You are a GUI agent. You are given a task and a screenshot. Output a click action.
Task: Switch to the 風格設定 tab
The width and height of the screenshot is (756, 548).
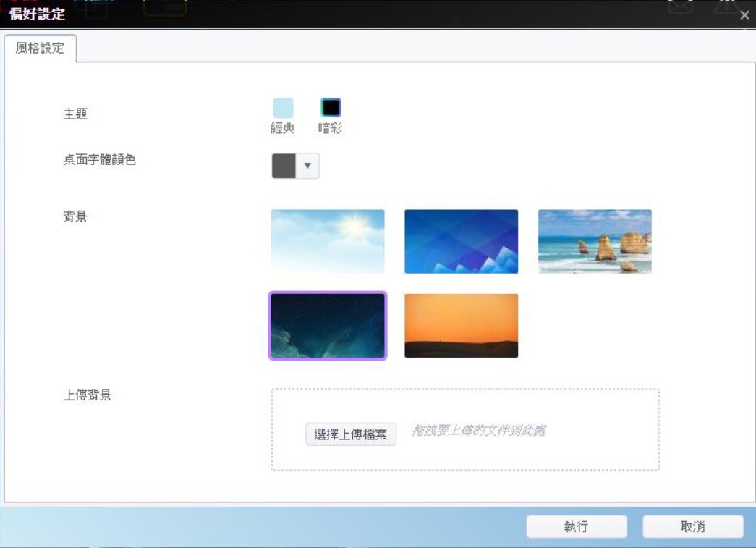click(x=40, y=49)
